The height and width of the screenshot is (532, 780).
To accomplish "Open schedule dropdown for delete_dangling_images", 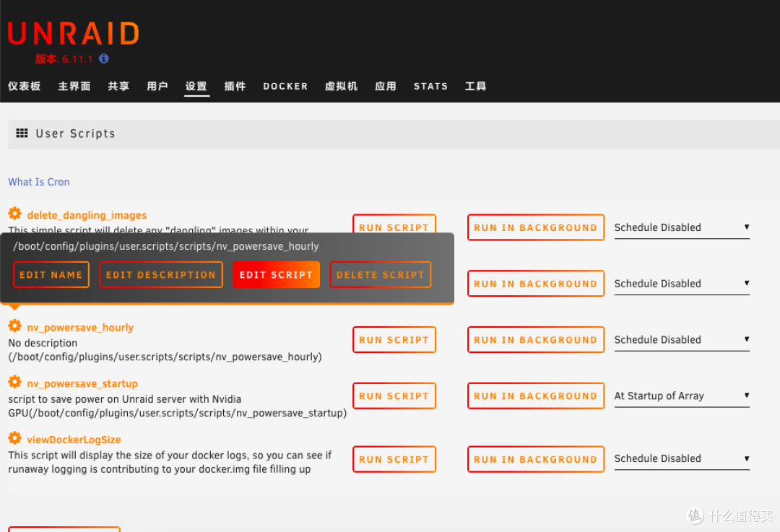I will click(x=681, y=227).
